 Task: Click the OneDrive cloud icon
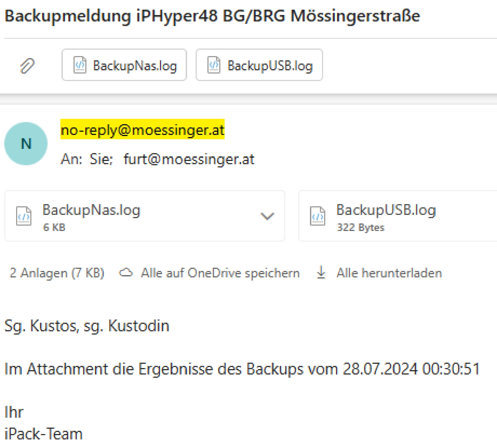tap(126, 273)
